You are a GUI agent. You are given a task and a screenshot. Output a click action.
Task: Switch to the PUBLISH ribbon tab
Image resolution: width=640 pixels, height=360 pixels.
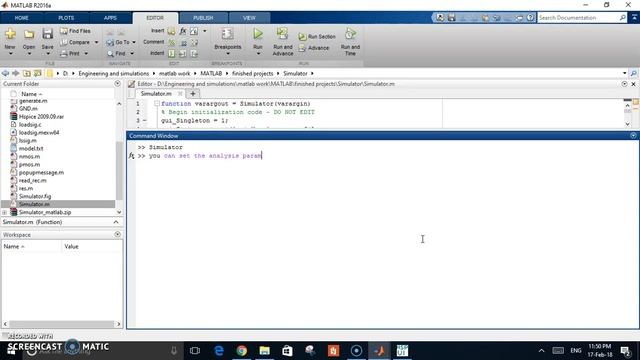203,18
